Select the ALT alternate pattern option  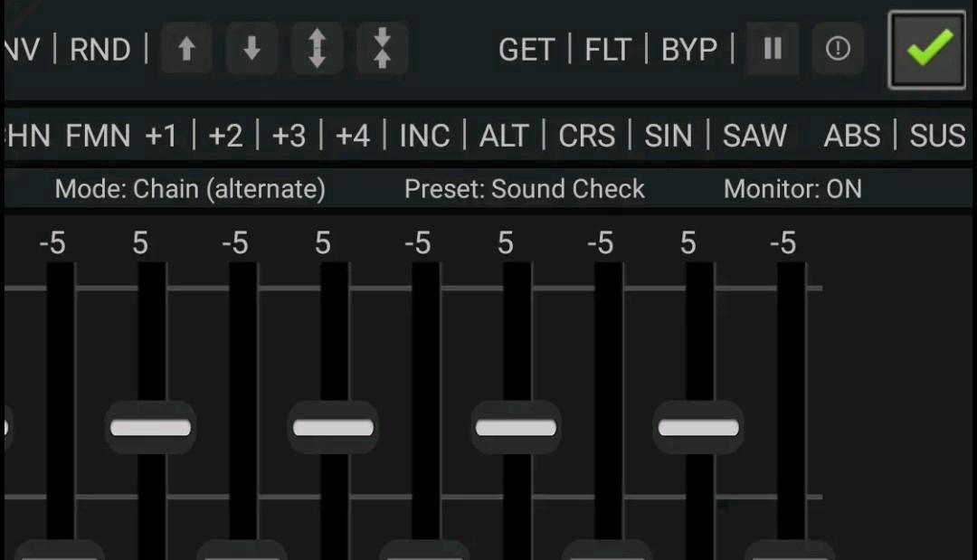pyautogui.click(x=504, y=135)
